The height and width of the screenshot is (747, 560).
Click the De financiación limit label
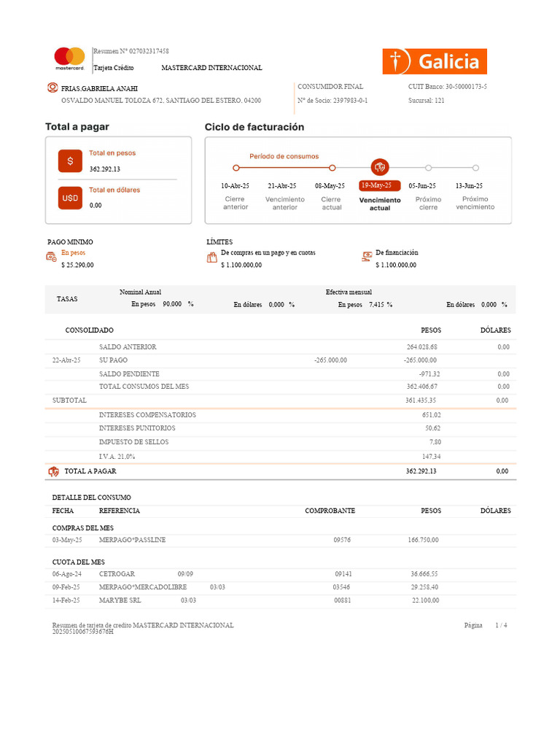point(397,252)
